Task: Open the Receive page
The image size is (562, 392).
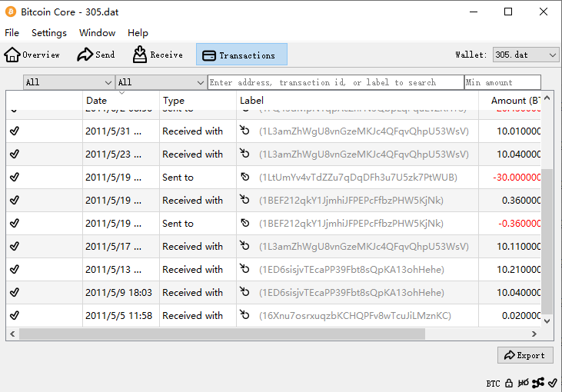Action: pyautogui.click(x=158, y=55)
